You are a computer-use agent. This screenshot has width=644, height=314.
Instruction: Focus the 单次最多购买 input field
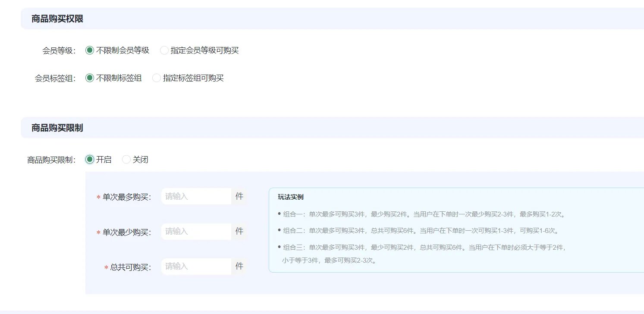tap(196, 196)
